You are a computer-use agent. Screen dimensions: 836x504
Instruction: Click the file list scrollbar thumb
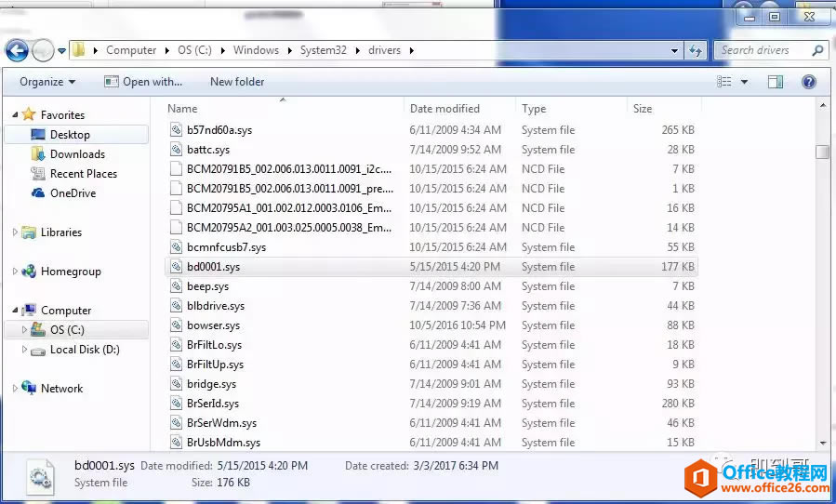point(822,151)
